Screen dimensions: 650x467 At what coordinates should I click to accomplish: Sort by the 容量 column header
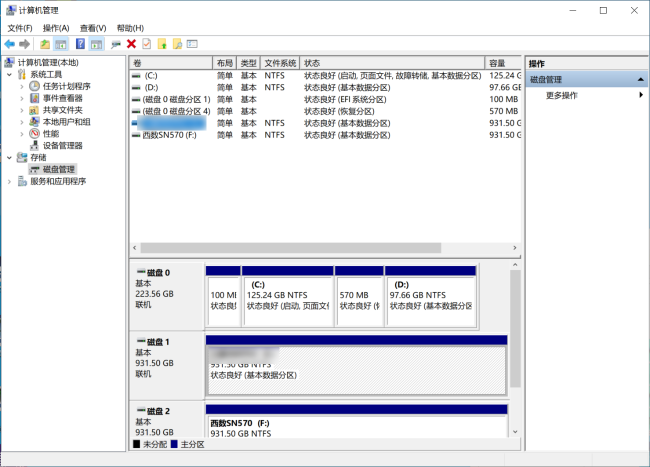pyautogui.click(x=503, y=63)
